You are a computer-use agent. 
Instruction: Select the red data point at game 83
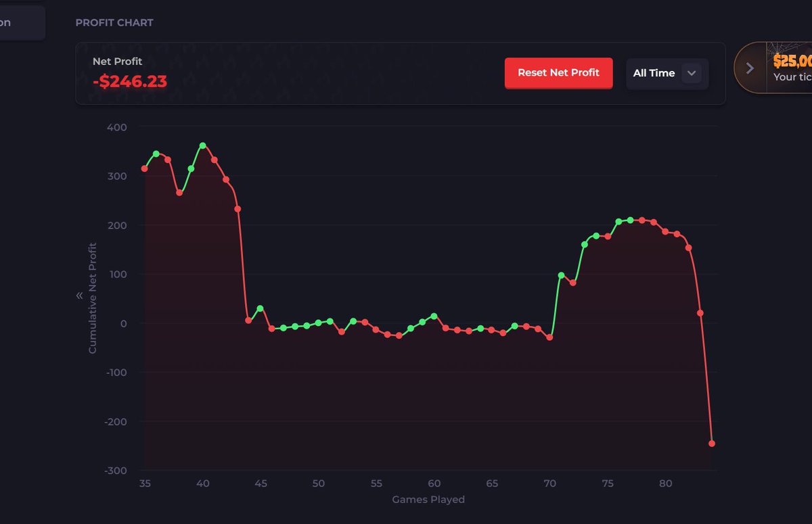pos(700,313)
